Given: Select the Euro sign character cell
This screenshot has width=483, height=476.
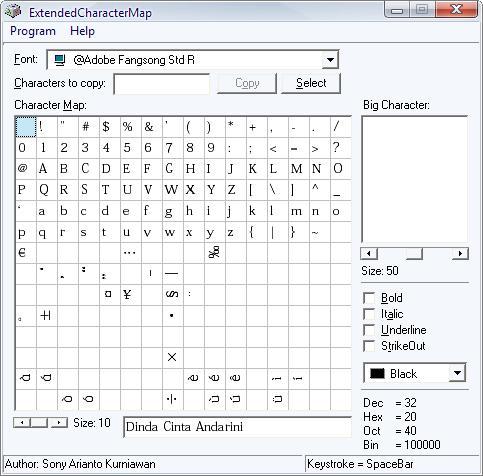Looking at the screenshot, I should [x=26, y=253].
